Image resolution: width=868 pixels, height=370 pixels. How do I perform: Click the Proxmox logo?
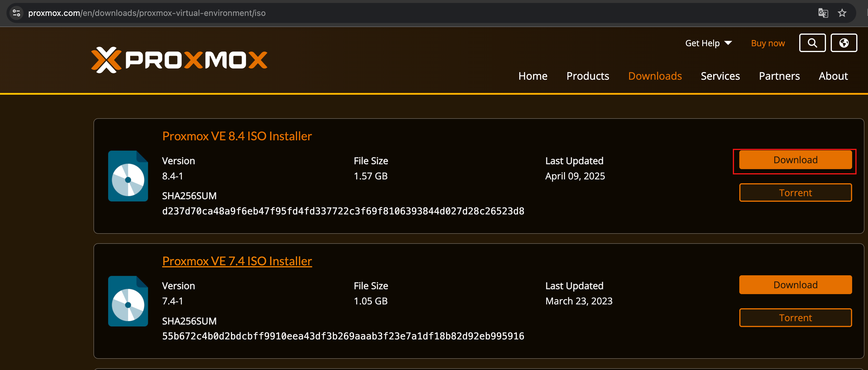[179, 60]
